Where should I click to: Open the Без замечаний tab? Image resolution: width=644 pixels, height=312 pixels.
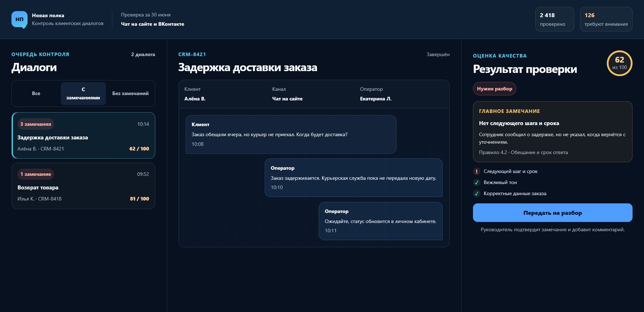click(130, 93)
